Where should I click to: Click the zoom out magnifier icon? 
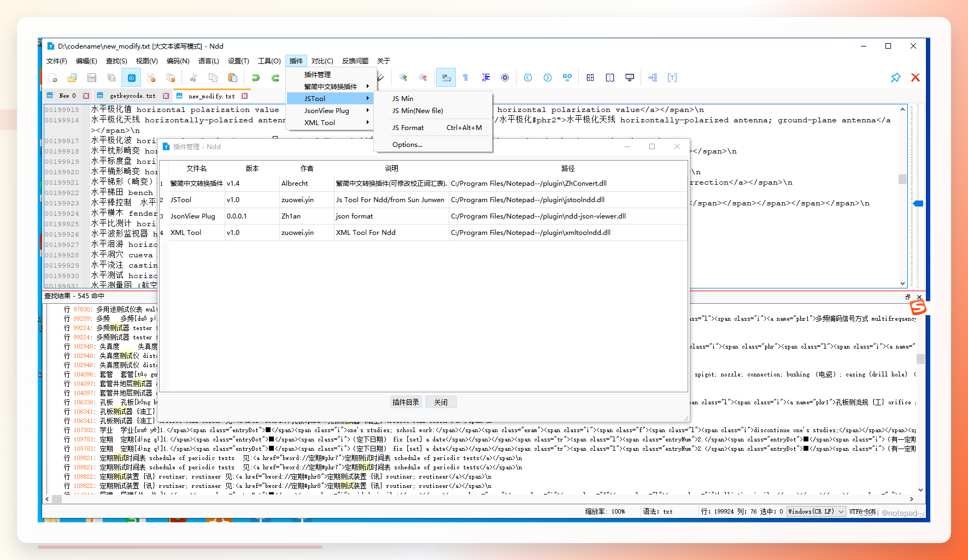point(423,78)
